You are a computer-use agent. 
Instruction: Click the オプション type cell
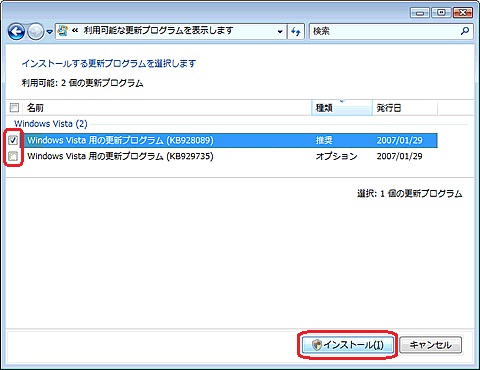click(336, 156)
